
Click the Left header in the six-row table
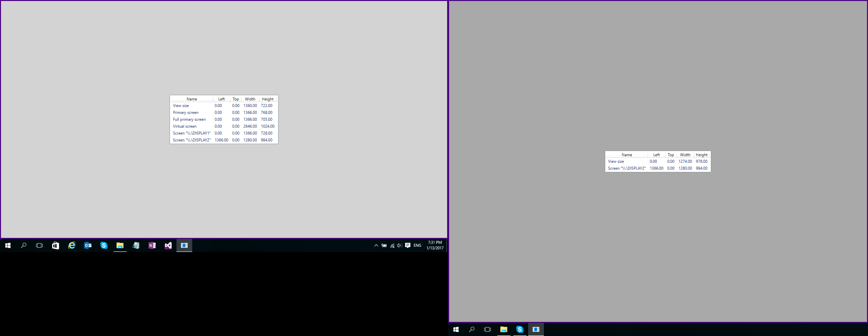point(221,99)
